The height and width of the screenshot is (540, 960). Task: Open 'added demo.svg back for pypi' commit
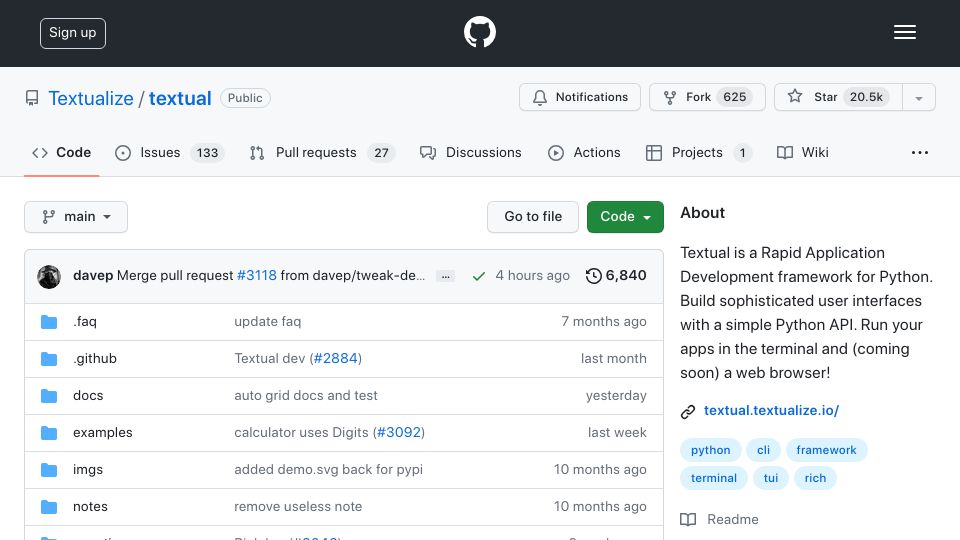(329, 470)
